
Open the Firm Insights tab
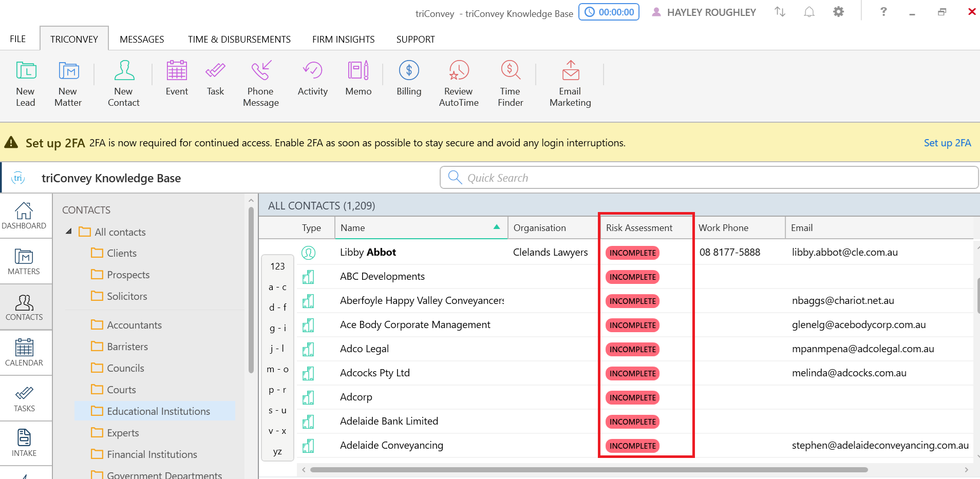point(343,40)
